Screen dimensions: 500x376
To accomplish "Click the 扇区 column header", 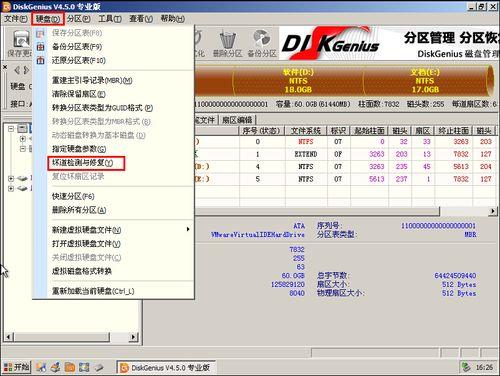I will pyautogui.click(x=423, y=131).
